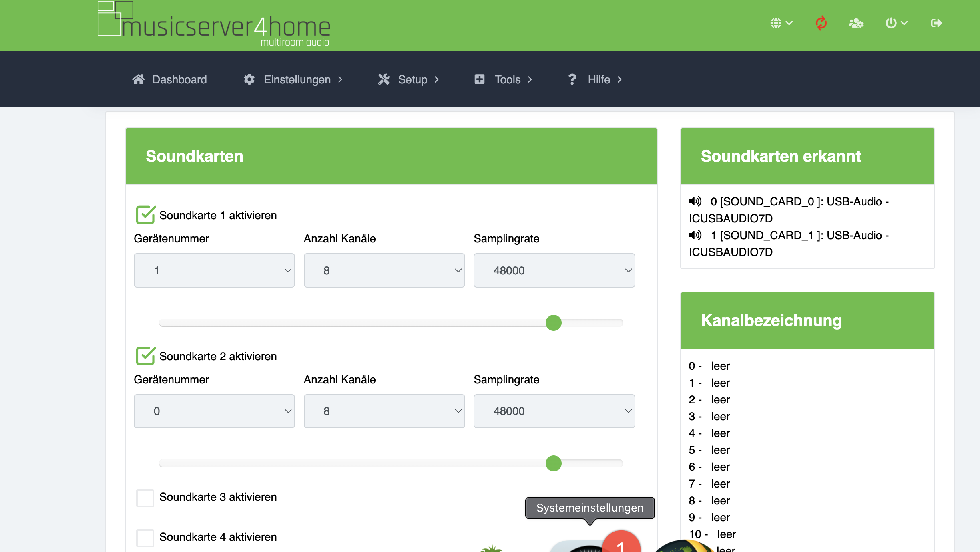Uncheck Soundkarte 1 aktivieren

click(x=145, y=215)
